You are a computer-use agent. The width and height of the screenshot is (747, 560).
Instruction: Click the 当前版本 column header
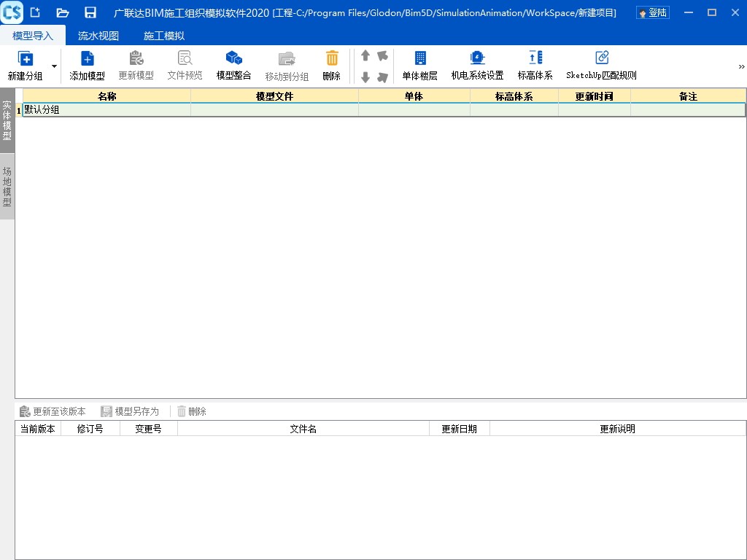(x=38, y=429)
